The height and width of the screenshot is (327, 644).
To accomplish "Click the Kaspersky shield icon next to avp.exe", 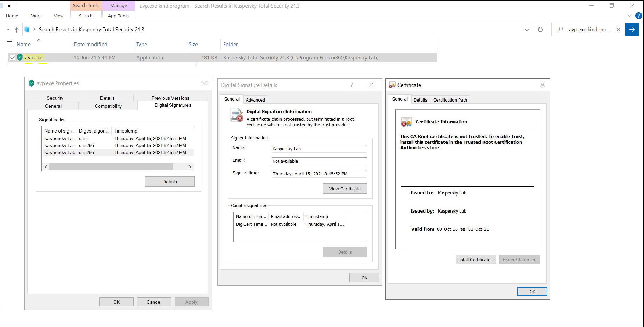I will coord(20,57).
